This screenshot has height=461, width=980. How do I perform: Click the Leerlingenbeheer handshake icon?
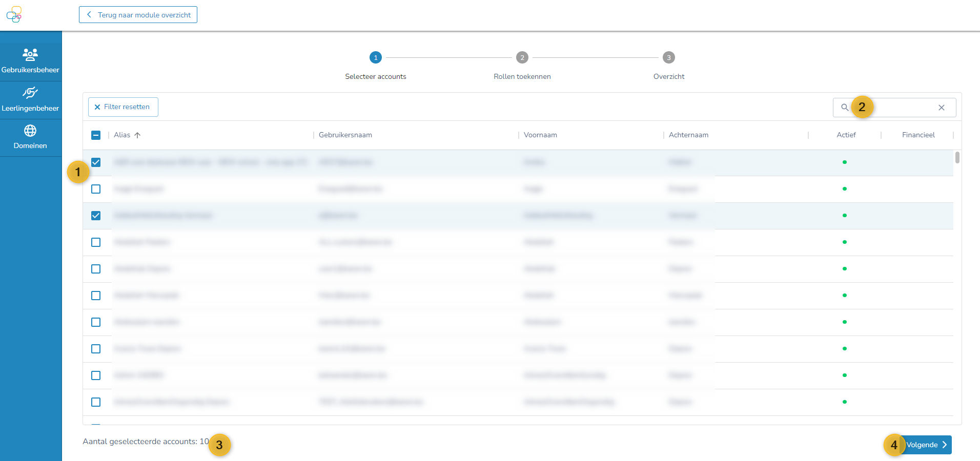(30, 92)
